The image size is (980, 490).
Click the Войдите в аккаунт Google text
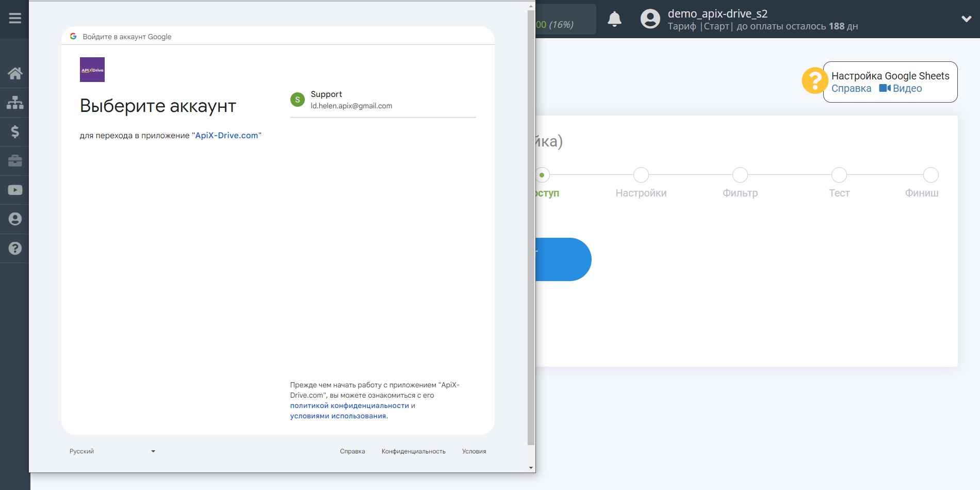[127, 37]
